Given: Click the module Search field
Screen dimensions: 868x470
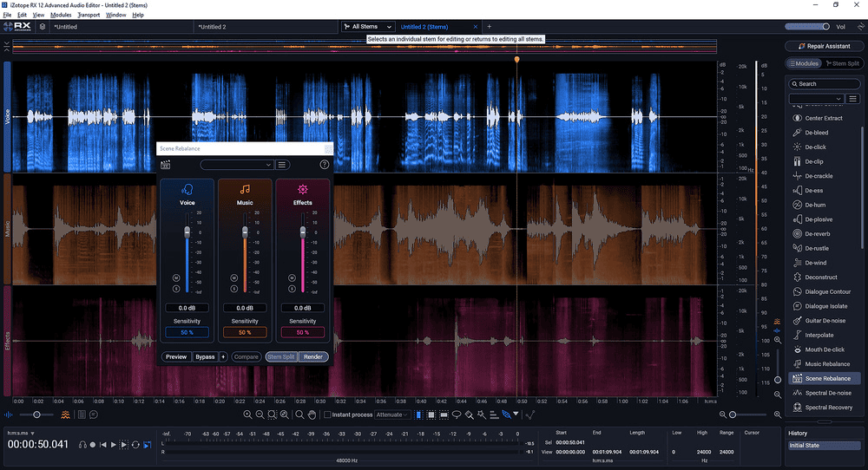Looking at the screenshot, I should click(x=825, y=84).
